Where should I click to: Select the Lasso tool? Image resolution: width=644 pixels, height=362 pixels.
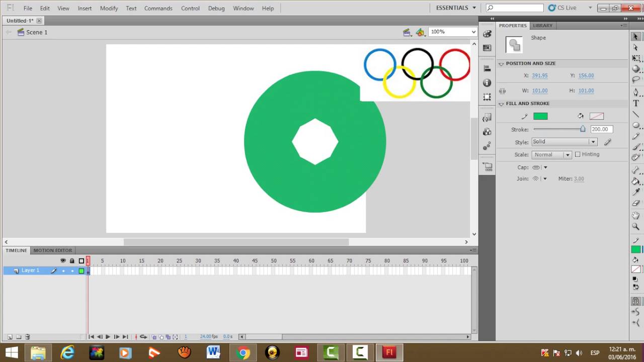pos(636,79)
